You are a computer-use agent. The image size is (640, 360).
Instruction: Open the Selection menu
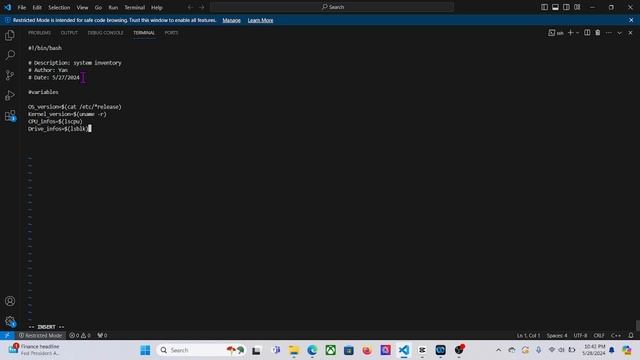point(59,7)
